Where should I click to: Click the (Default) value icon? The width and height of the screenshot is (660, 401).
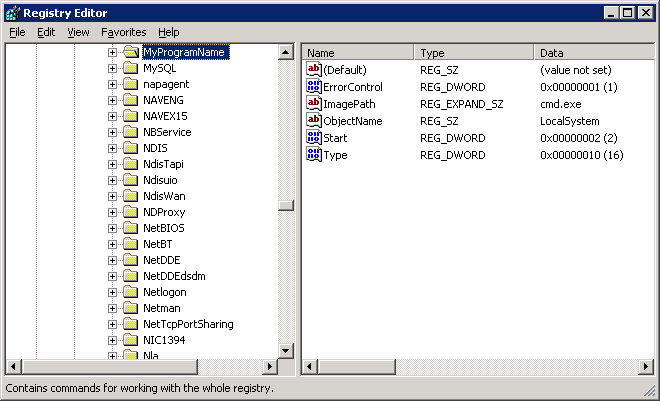tap(313, 70)
